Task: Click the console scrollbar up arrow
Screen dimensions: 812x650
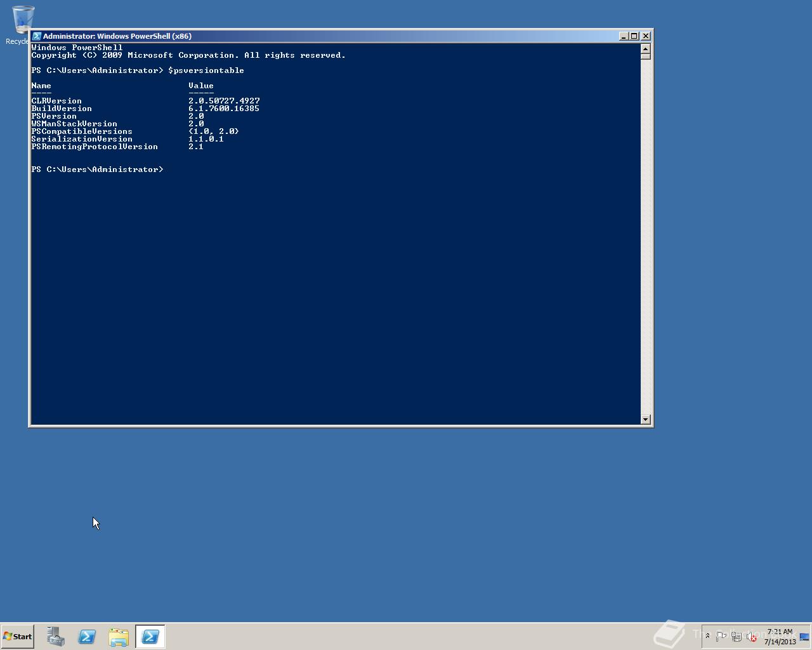Action: point(646,48)
